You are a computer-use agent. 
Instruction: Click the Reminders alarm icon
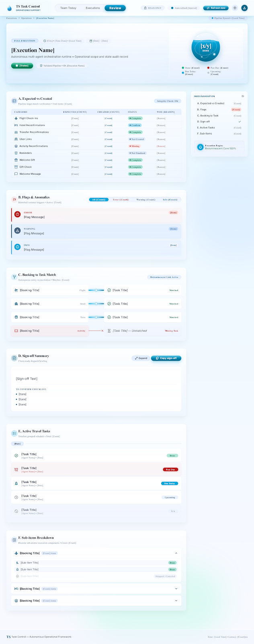(x=16, y=153)
